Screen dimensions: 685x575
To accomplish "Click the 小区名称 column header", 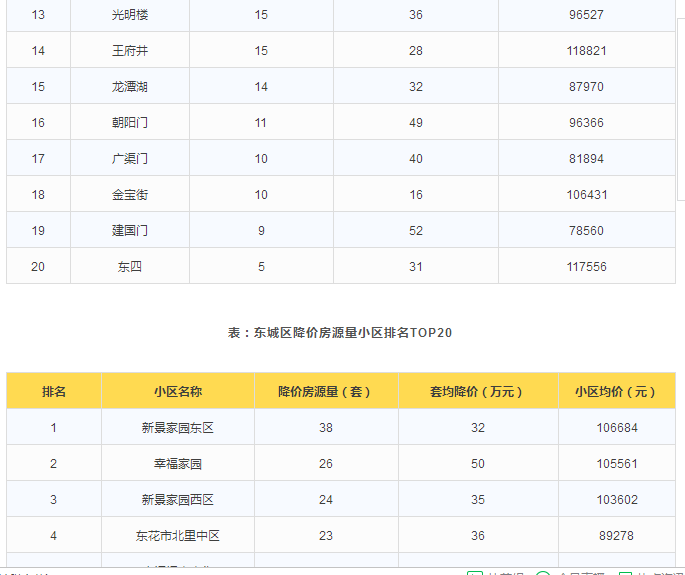I will 178,392.
